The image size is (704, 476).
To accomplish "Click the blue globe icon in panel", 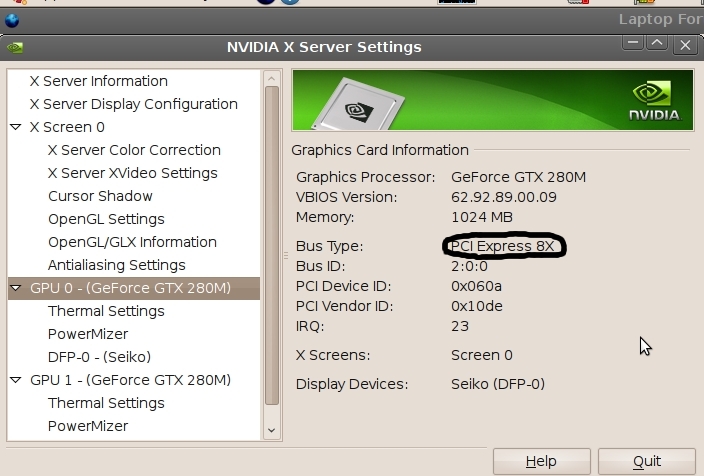I will (12, 21).
